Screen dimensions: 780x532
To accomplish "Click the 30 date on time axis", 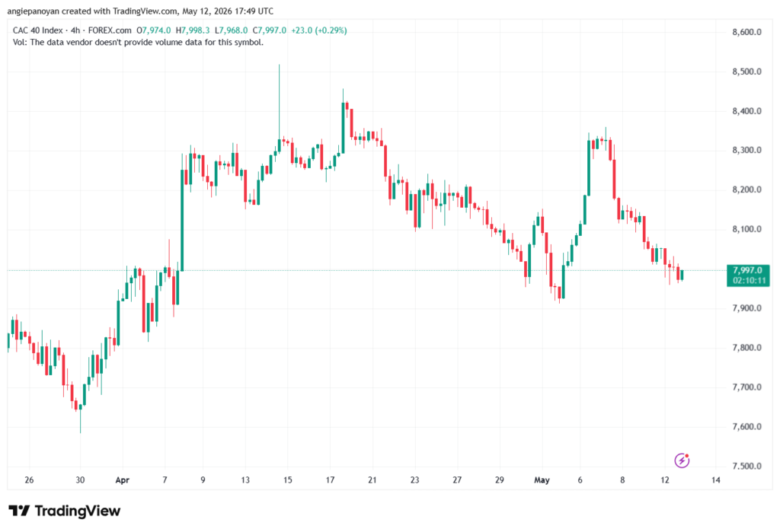I will pos(80,480).
